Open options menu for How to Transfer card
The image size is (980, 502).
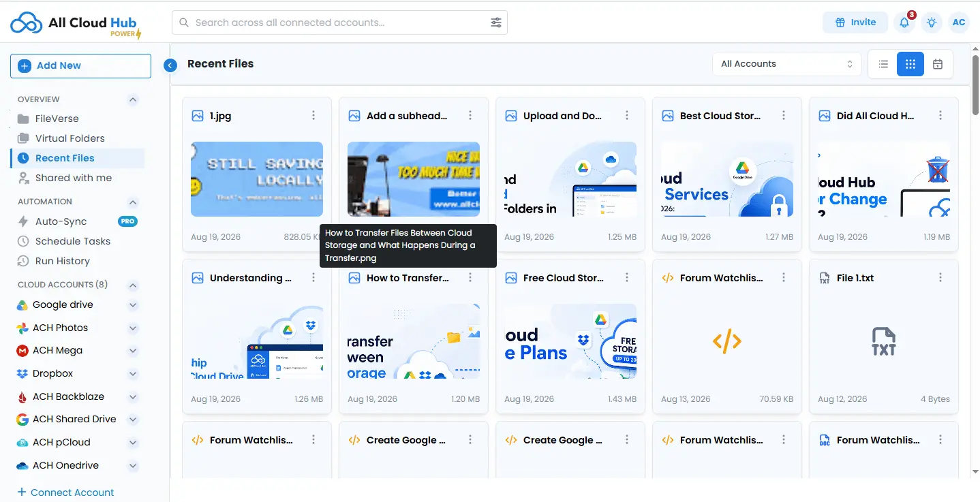tap(470, 278)
